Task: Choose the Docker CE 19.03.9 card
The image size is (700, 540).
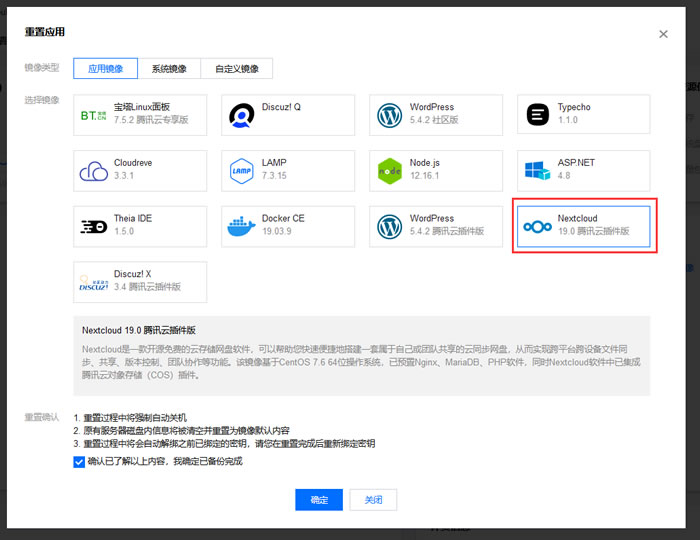Action: pos(288,227)
